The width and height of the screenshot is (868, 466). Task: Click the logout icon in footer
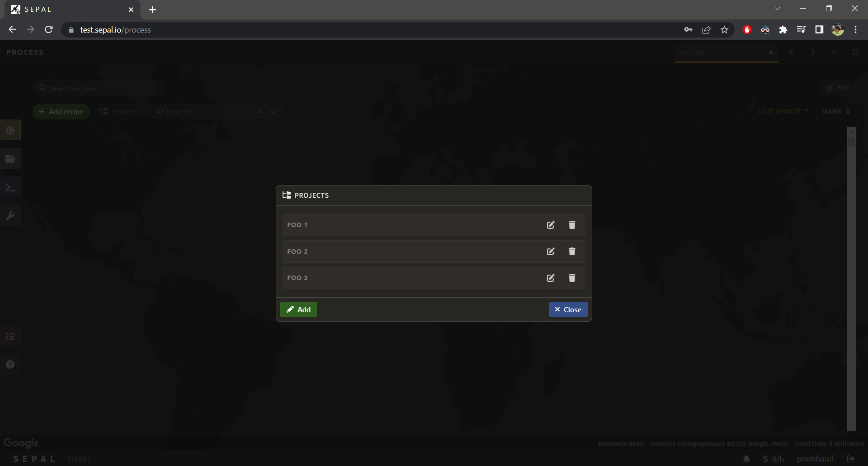click(x=850, y=459)
